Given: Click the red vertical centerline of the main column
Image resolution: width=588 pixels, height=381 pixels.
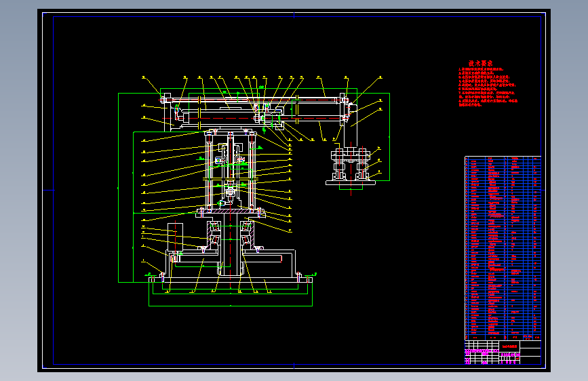Looking at the screenshot, I should pos(231,210).
